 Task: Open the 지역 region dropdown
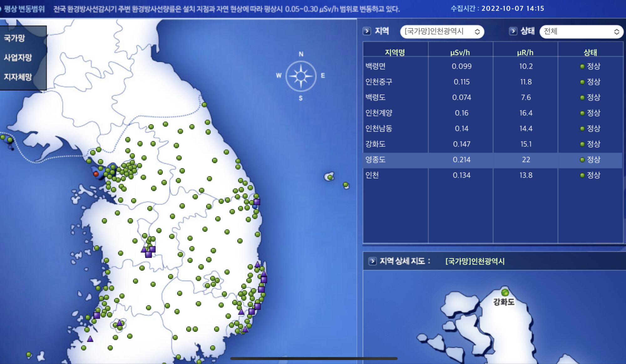(442, 32)
